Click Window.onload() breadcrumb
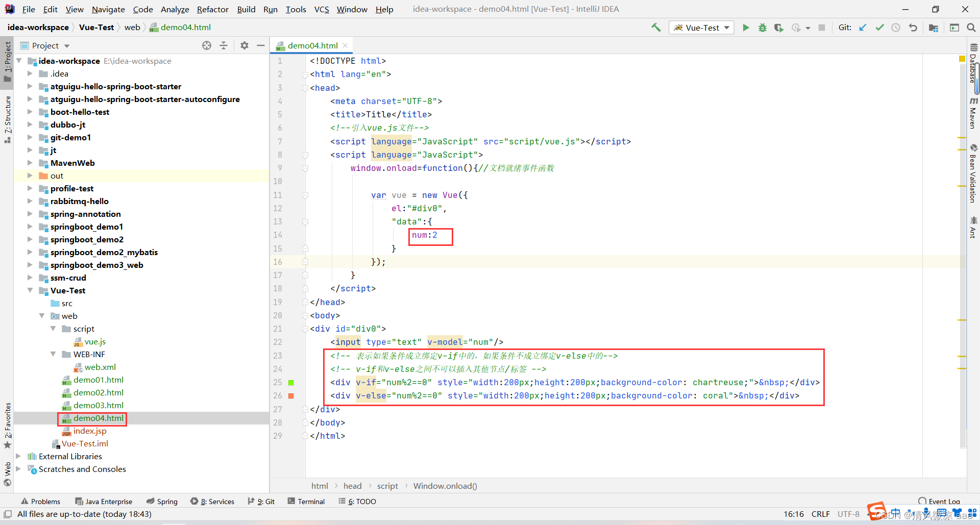980x525 pixels. tap(445, 486)
